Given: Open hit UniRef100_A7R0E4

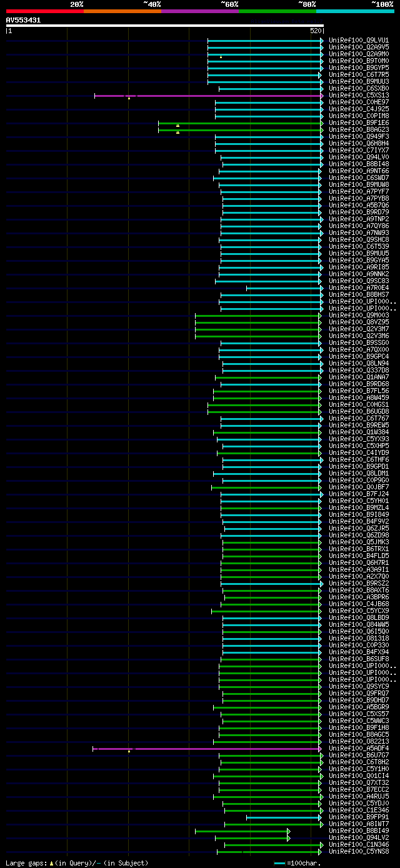Looking at the screenshot, I should (x=359, y=288).
